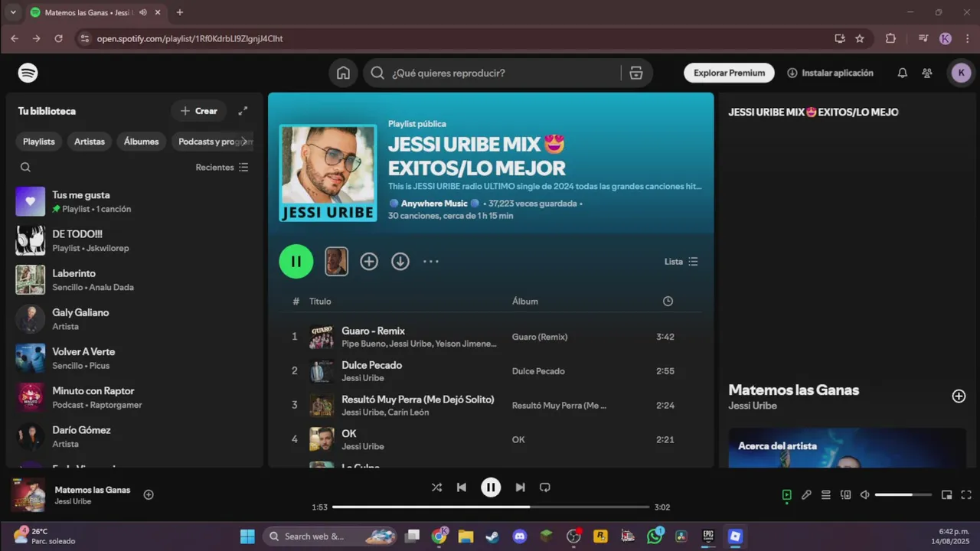980x551 pixels.
Task: Enter full screen mode in the player
Action: pyautogui.click(x=966, y=495)
